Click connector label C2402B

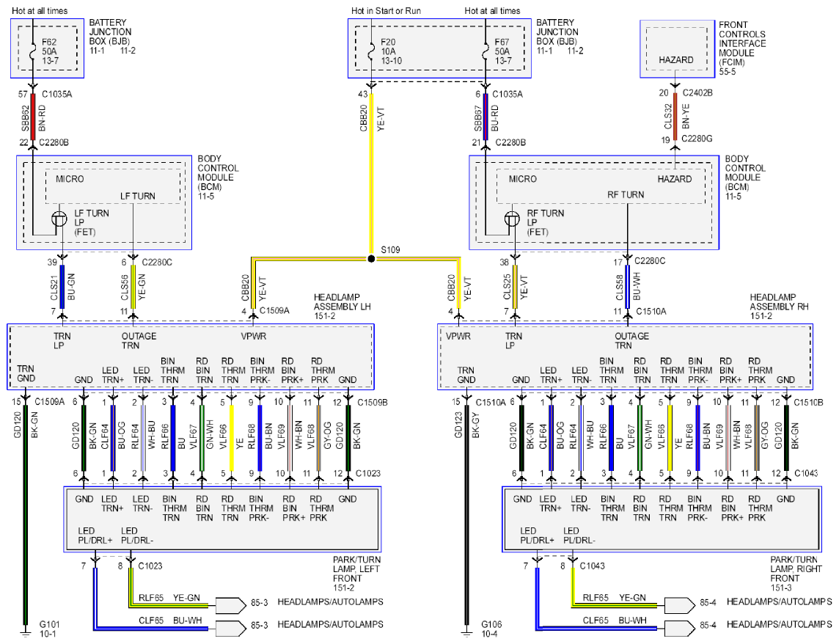[x=697, y=92]
